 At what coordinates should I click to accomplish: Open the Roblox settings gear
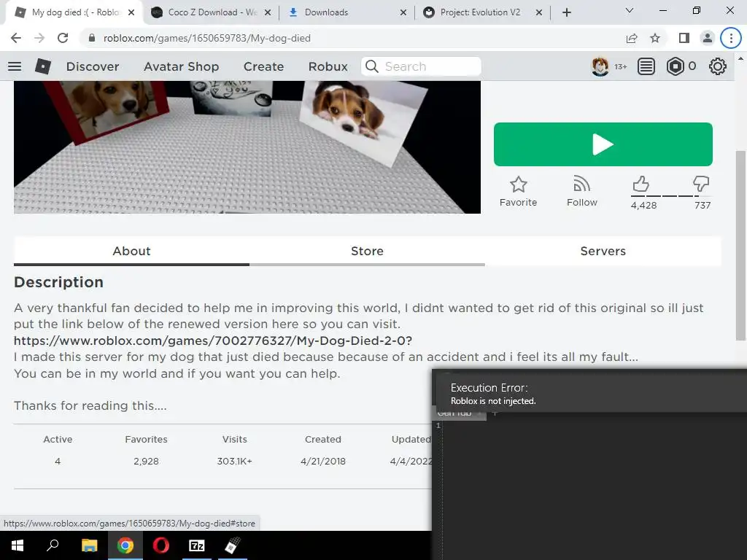718,66
